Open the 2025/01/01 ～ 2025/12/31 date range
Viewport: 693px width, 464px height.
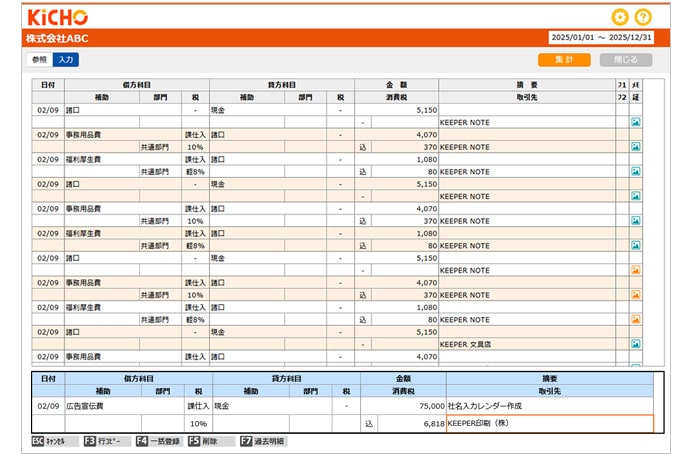[602, 38]
